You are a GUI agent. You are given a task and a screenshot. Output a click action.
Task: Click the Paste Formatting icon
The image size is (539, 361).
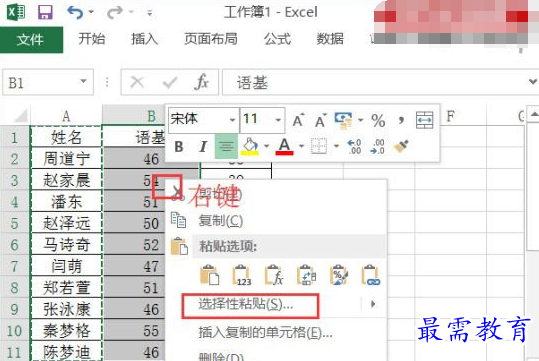tap(339, 275)
